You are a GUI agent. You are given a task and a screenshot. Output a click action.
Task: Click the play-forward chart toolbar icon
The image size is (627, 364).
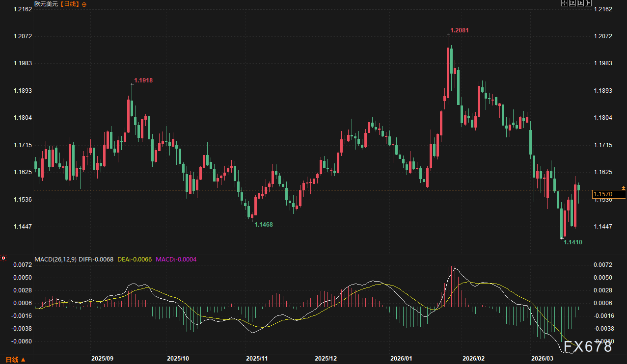click(x=580, y=3)
